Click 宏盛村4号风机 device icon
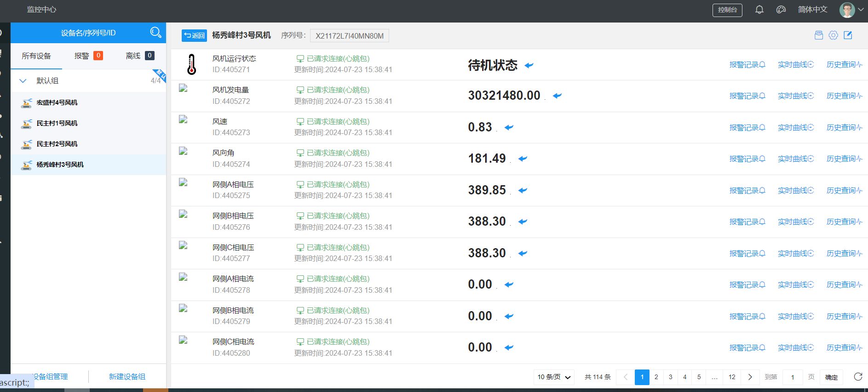 pyautogui.click(x=27, y=103)
